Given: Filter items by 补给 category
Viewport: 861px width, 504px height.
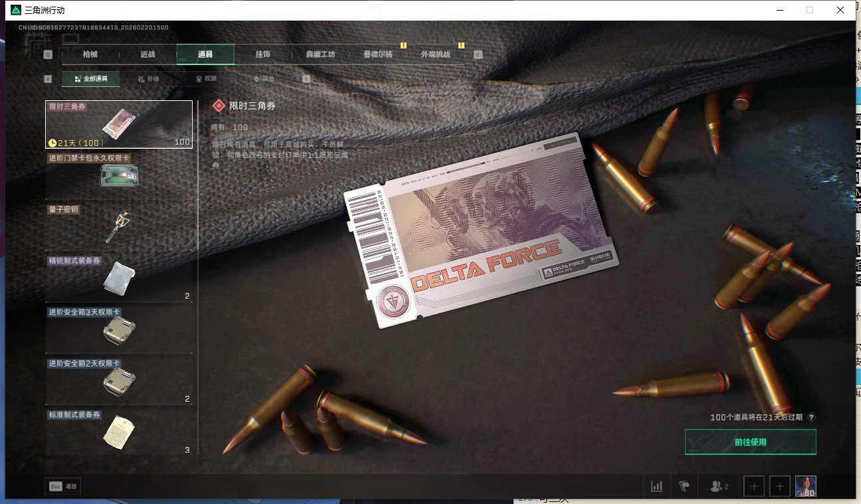Looking at the screenshot, I should (x=149, y=79).
